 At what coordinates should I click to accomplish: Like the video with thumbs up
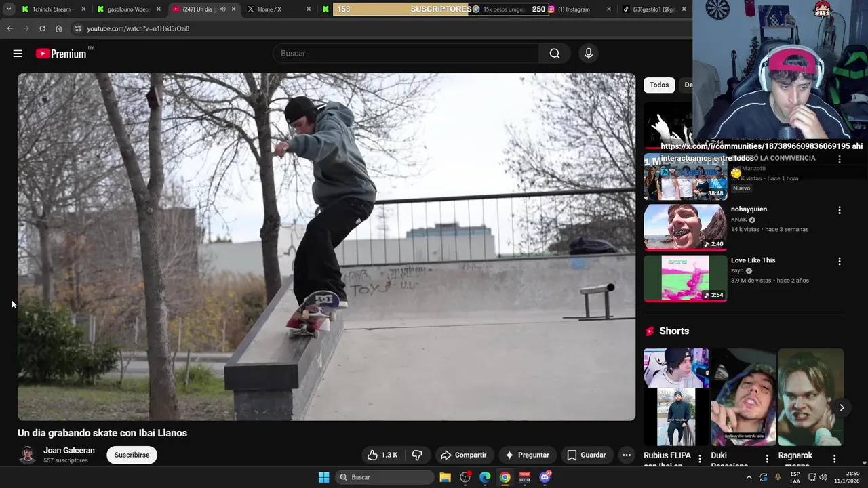(382, 455)
